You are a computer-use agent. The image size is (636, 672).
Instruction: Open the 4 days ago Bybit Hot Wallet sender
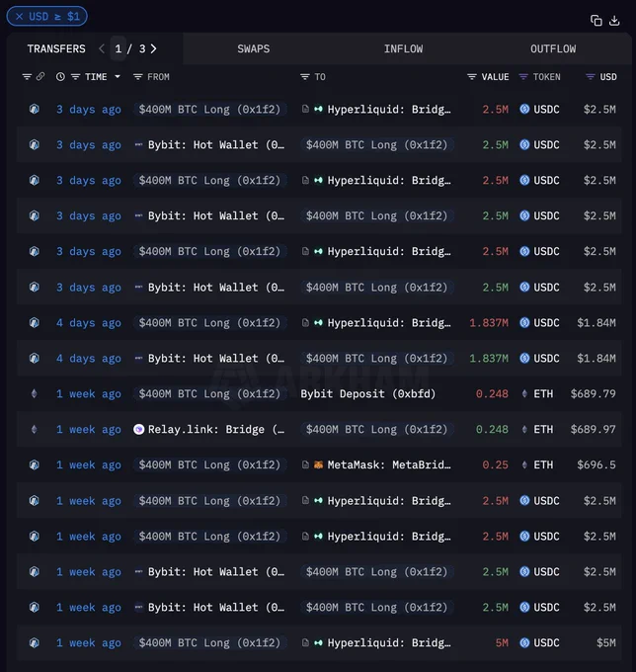[x=216, y=359]
